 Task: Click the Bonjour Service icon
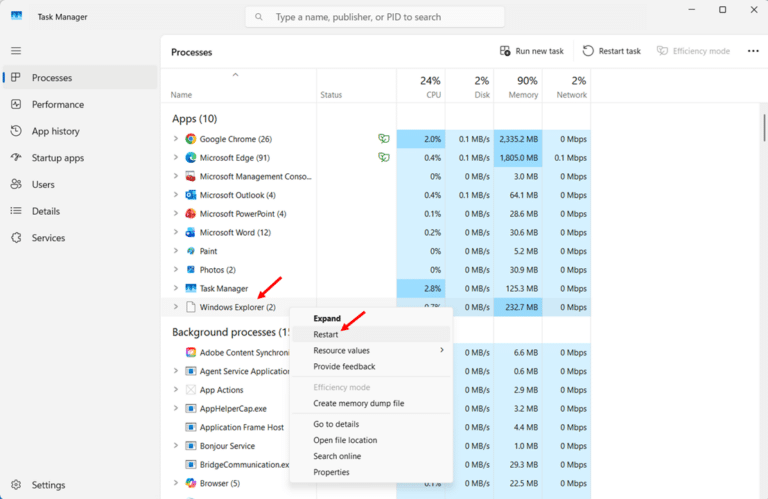tap(191, 446)
